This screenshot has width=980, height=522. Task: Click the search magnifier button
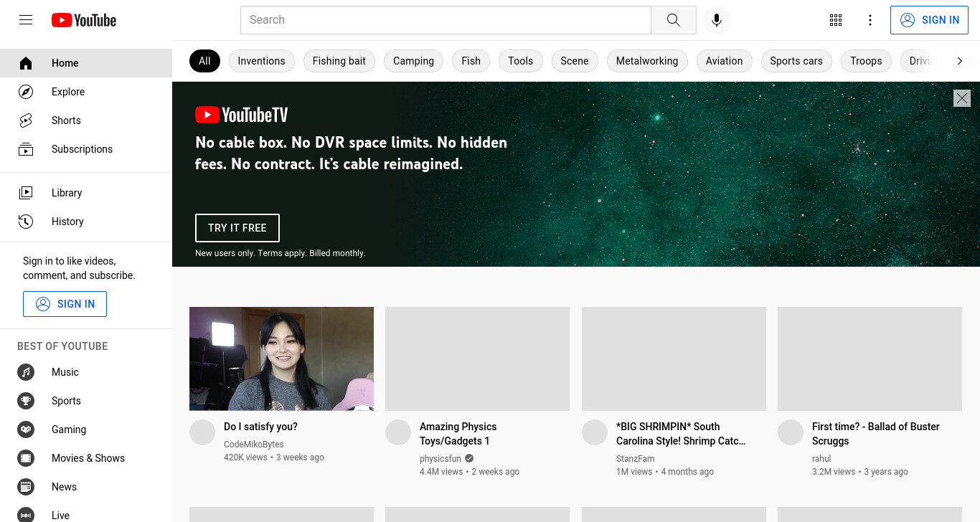[673, 20]
